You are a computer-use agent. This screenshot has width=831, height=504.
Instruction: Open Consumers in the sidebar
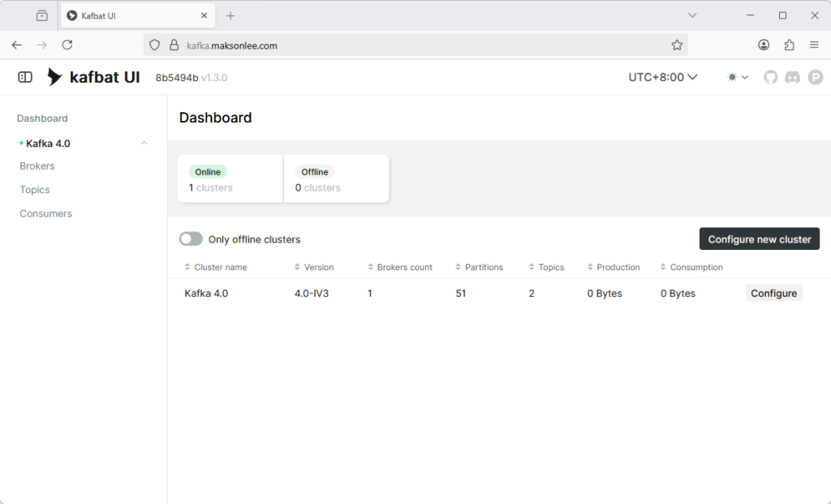click(45, 213)
